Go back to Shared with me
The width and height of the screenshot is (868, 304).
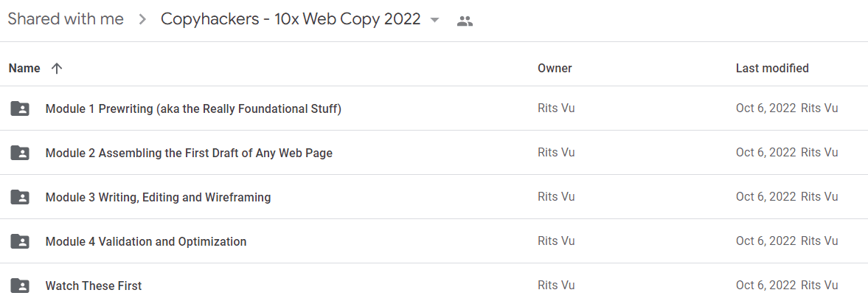[x=66, y=19]
